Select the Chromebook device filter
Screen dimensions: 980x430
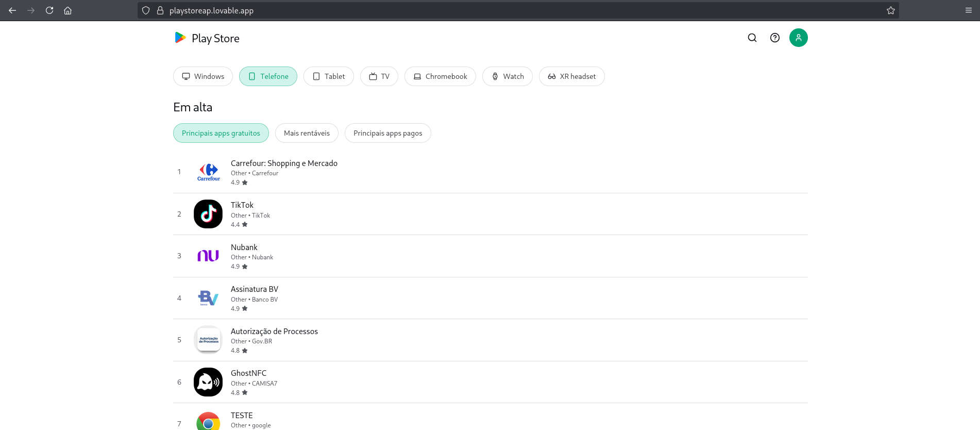point(440,76)
